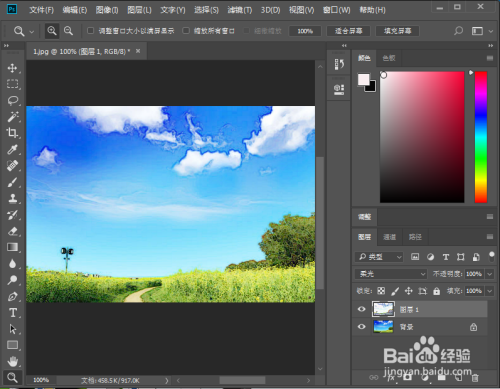
Task: Select the Lasso tool
Action: (x=13, y=100)
